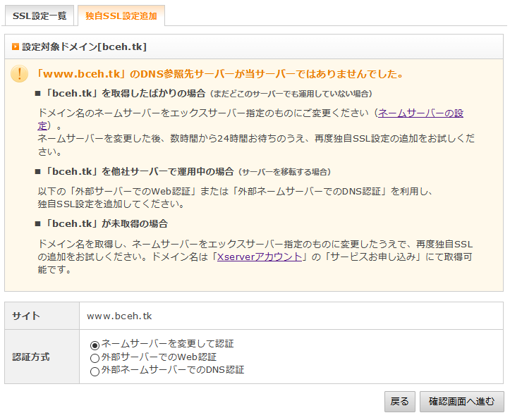Open the 独自SSL設定追加 tab

pyautogui.click(x=121, y=16)
